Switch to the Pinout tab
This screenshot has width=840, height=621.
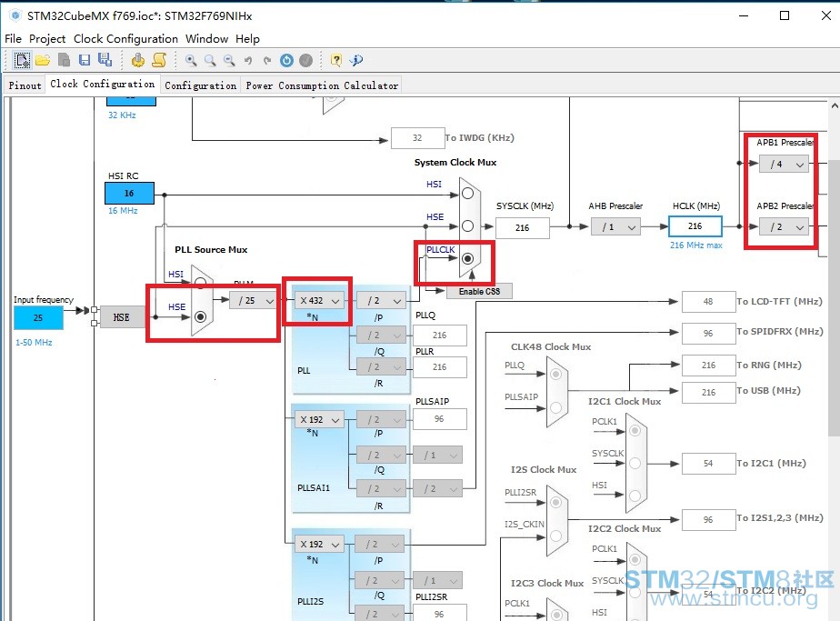(x=25, y=85)
